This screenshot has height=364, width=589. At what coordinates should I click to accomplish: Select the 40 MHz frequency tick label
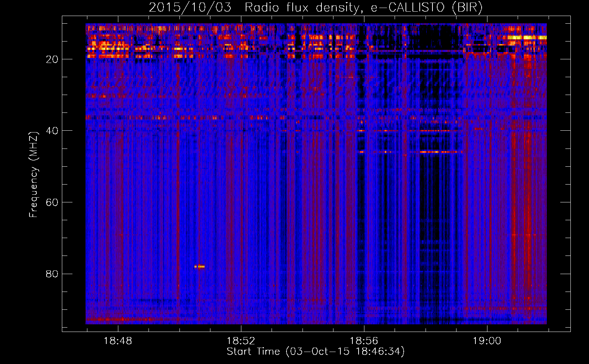tap(52, 131)
